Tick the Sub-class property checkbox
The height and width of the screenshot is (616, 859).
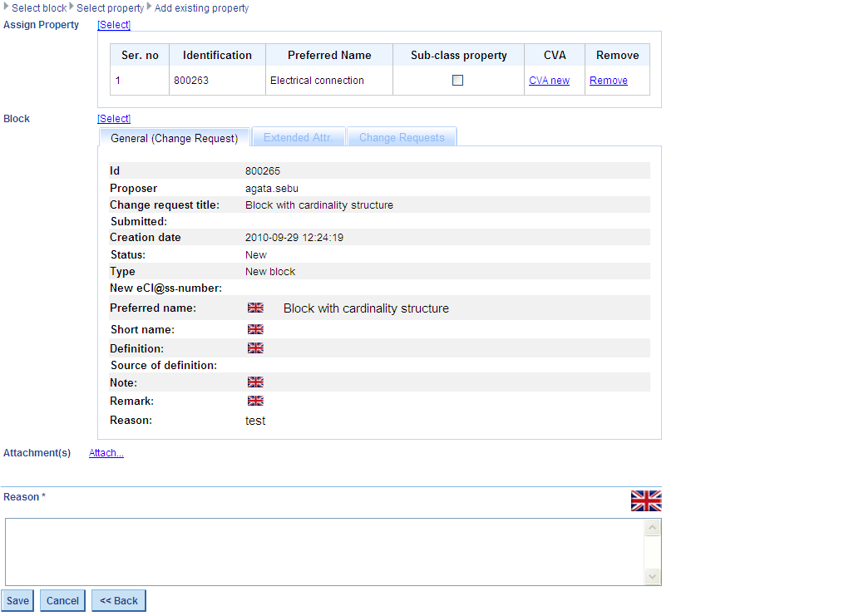point(457,81)
